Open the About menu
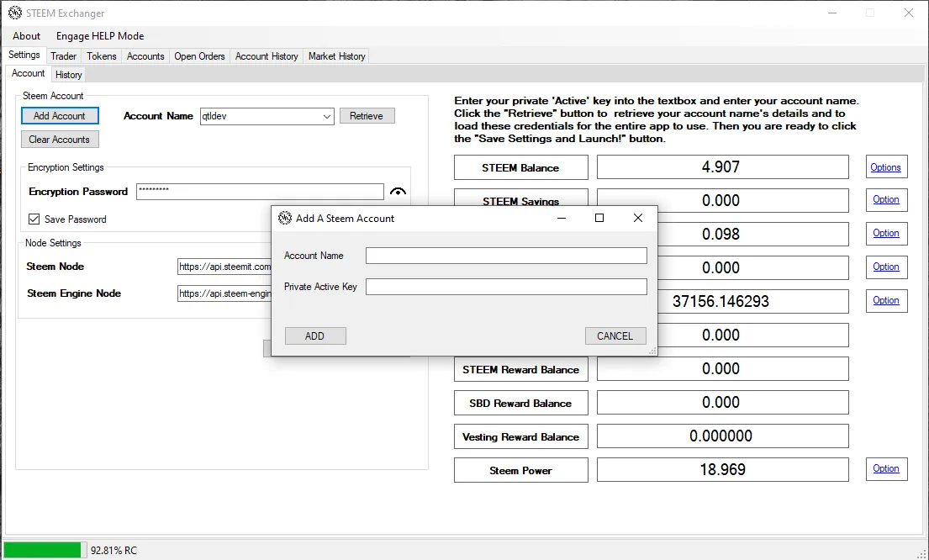 coord(27,36)
